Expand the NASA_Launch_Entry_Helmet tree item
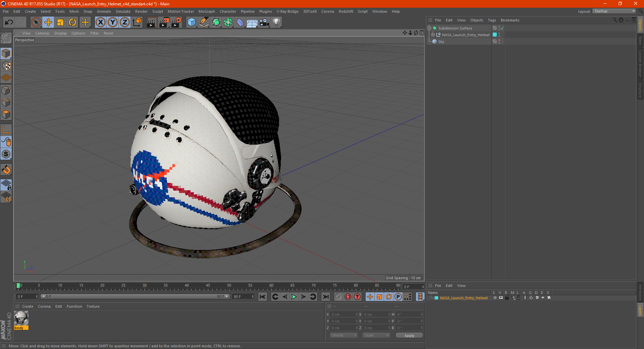Image resolution: width=644 pixels, height=349 pixels. tap(433, 35)
